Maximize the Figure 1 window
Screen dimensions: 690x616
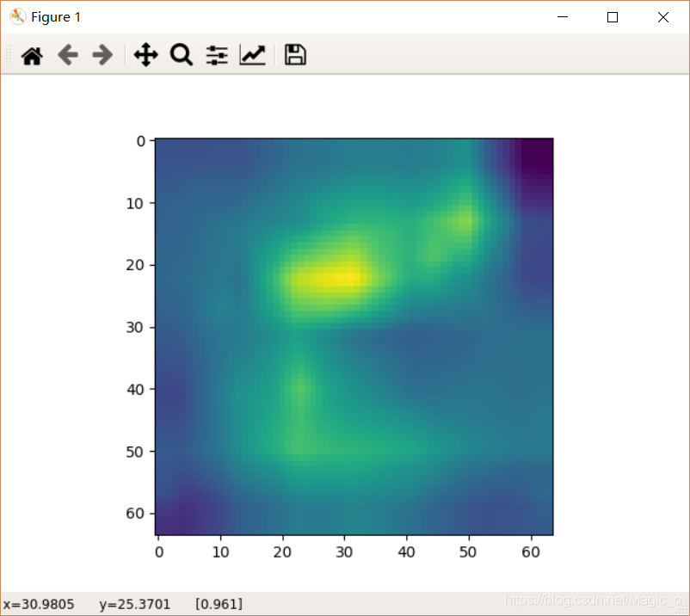coord(612,17)
